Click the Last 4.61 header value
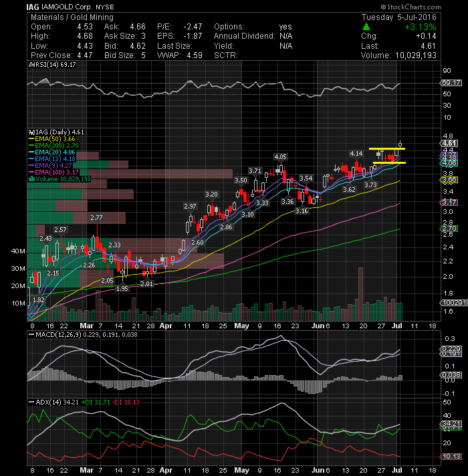 [429, 46]
